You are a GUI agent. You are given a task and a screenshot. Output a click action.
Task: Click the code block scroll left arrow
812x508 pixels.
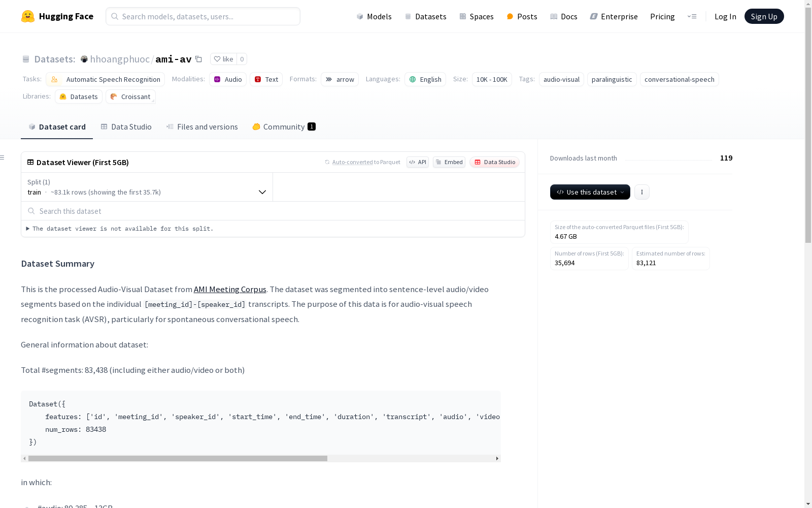point(24,458)
